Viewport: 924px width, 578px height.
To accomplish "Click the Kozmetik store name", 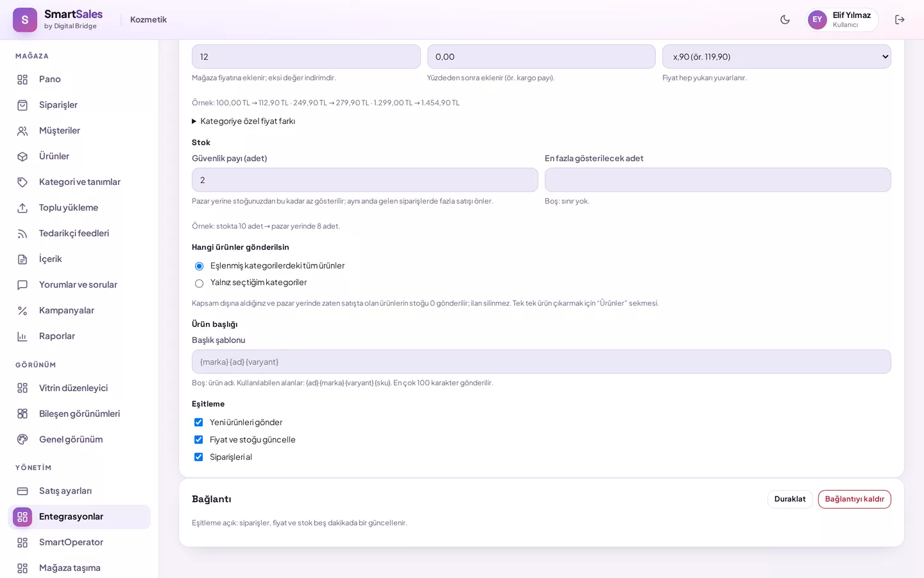I will pos(148,19).
